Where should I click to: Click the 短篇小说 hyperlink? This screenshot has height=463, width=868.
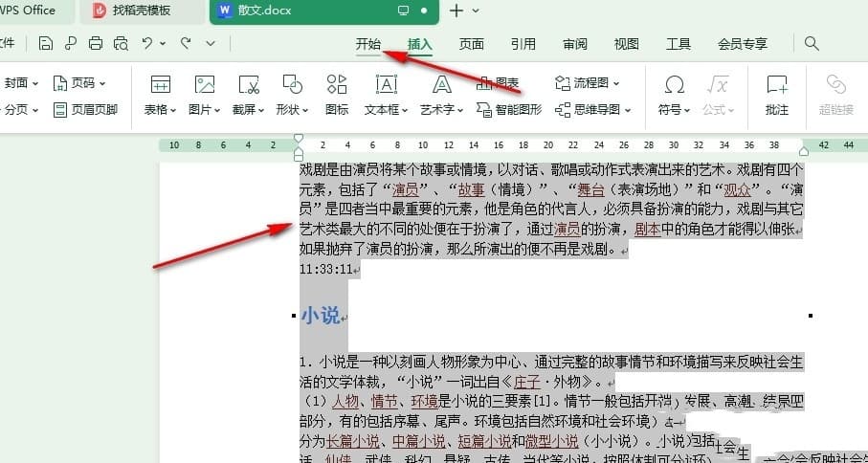pos(485,441)
